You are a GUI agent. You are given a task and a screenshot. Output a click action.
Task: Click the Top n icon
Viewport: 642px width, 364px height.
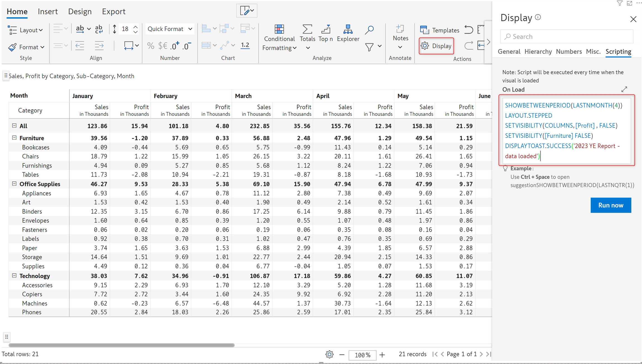pos(325,29)
